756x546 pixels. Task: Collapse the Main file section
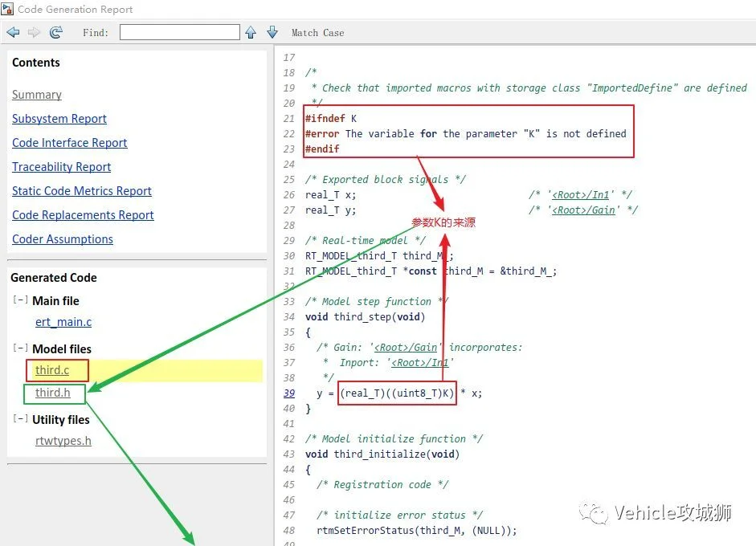[x=20, y=300]
